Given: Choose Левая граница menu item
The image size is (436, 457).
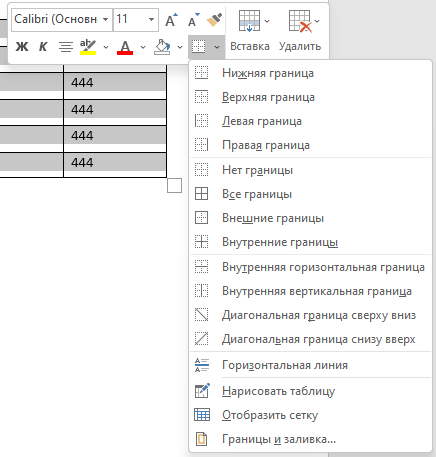Looking at the screenshot, I should pos(310,121).
